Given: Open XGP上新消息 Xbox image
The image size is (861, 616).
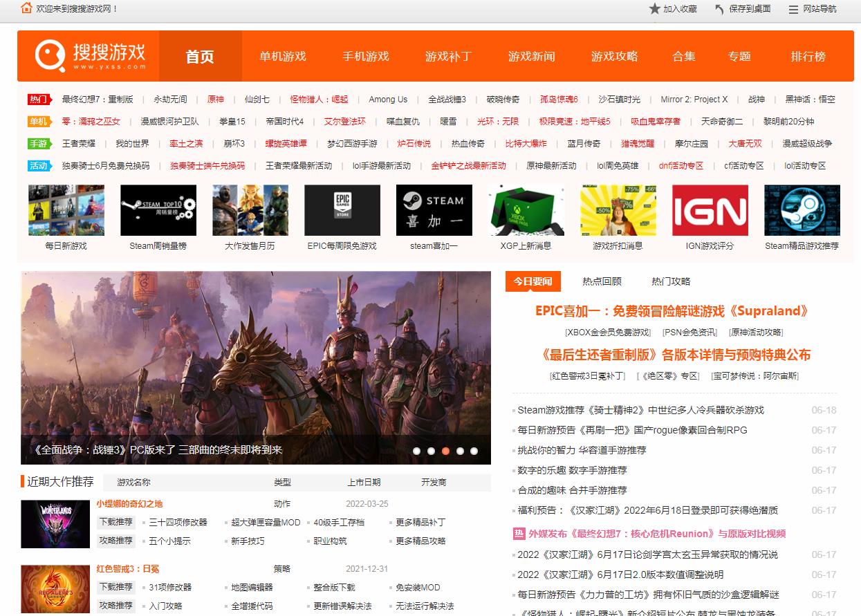Looking at the screenshot, I should pyautogui.click(x=526, y=210).
